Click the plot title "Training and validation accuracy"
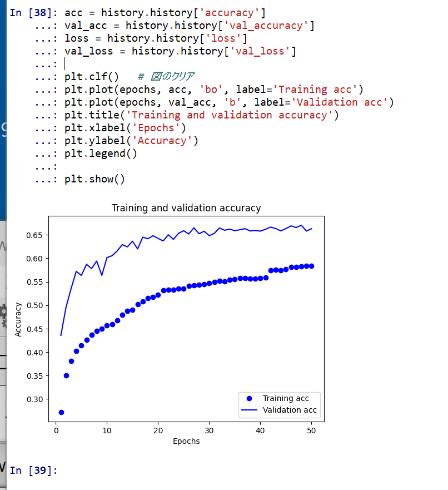The width and height of the screenshot is (448, 490). pyautogui.click(x=186, y=208)
